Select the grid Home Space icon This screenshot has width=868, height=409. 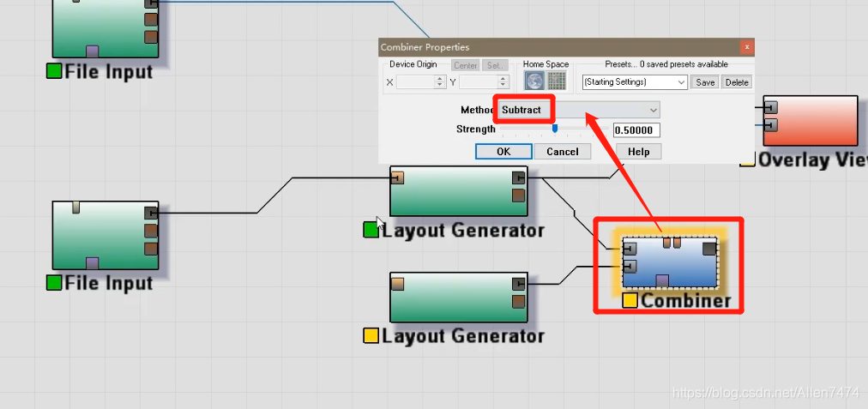pyautogui.click(x=557, y=81)
